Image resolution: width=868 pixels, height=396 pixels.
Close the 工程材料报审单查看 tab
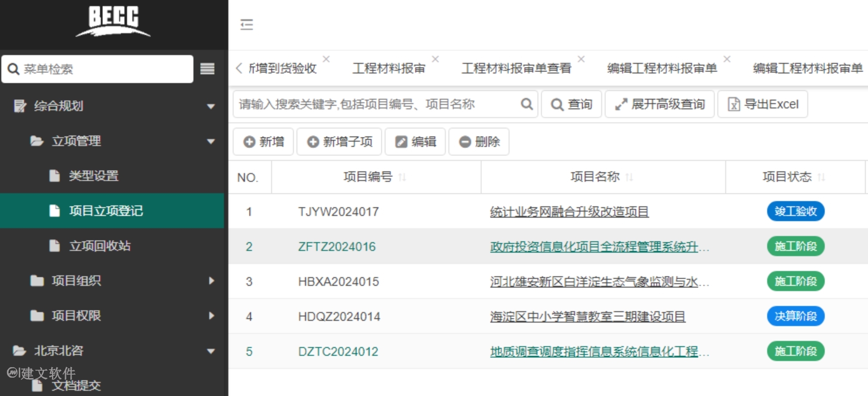point(581,59)
